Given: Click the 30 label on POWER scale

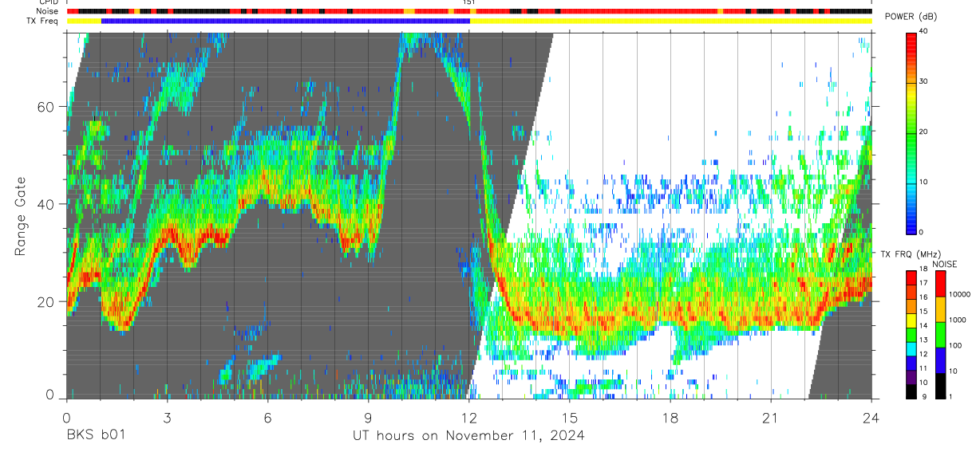Looking at the screenshot, I should point(923,81).
